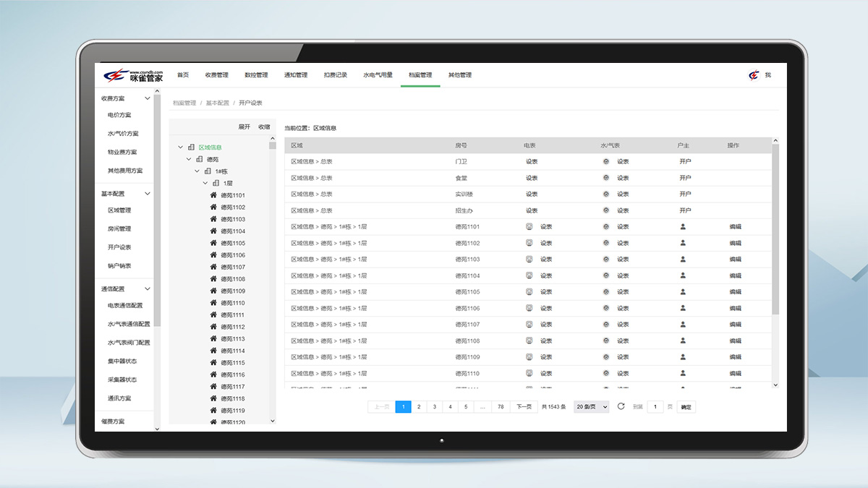Click the building icon next to 区域信息
The width and height of the screenshot is (868, 488).
(x=191, y=147)
